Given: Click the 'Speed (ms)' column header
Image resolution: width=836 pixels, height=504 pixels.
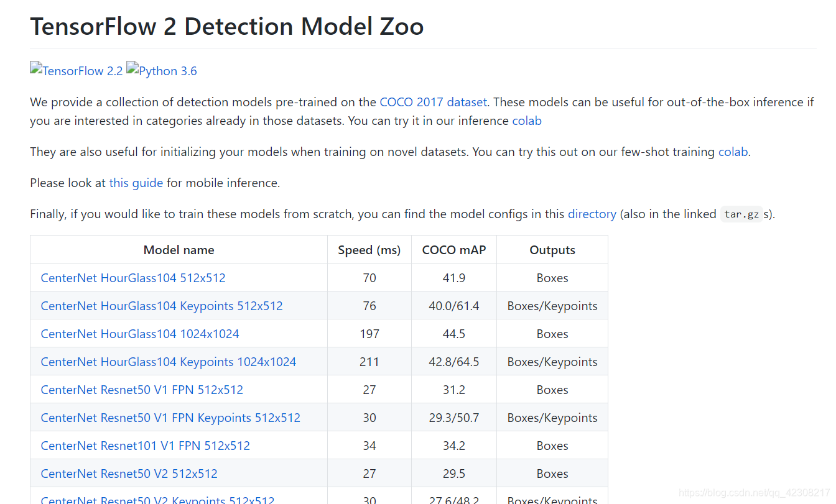Looking at the screenshot, I should 369,250.
